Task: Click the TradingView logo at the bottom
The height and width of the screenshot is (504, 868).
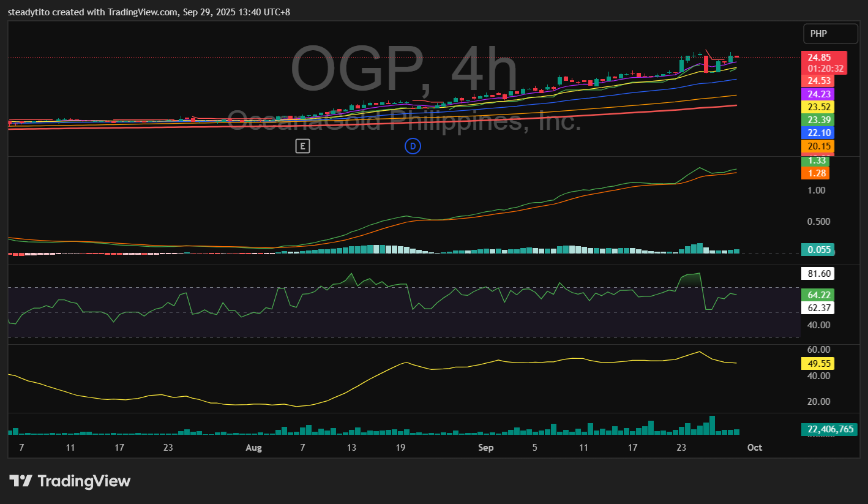Action: coord(70,481)
